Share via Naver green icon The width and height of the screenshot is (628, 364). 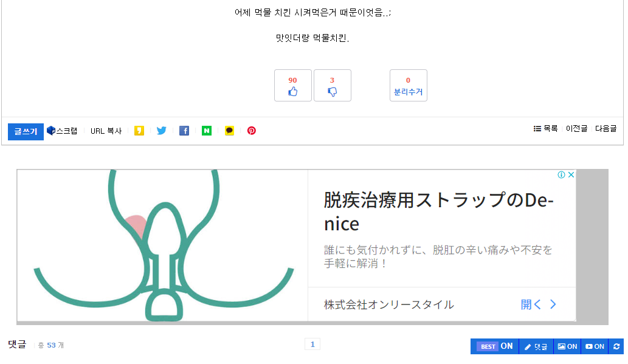[x=207, y=131]
